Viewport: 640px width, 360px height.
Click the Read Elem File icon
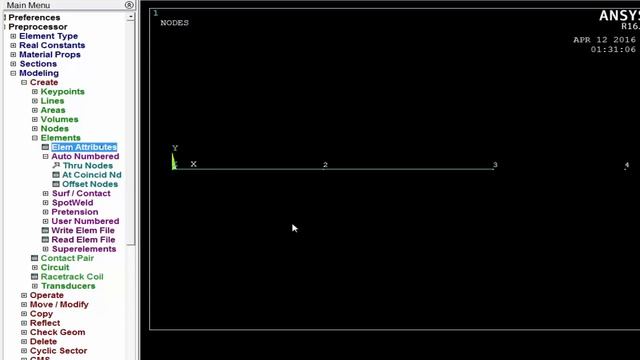click(x=45, y=240)
